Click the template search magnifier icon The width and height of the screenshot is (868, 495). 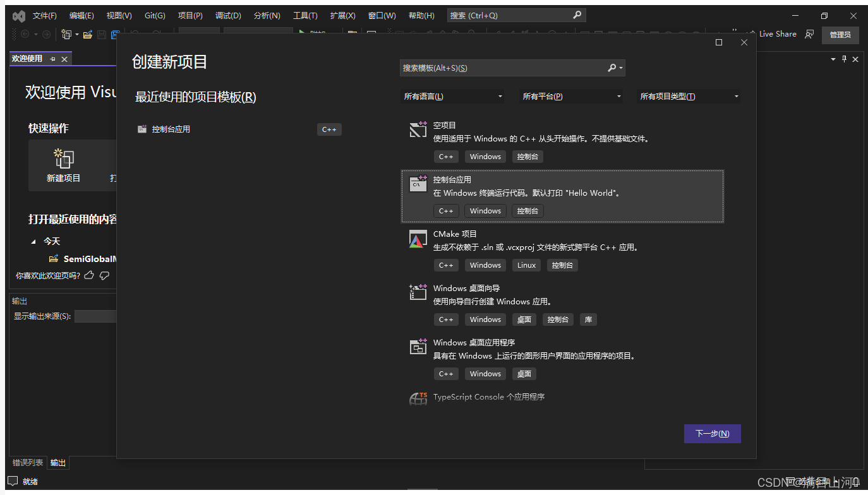tap(612, 68)
